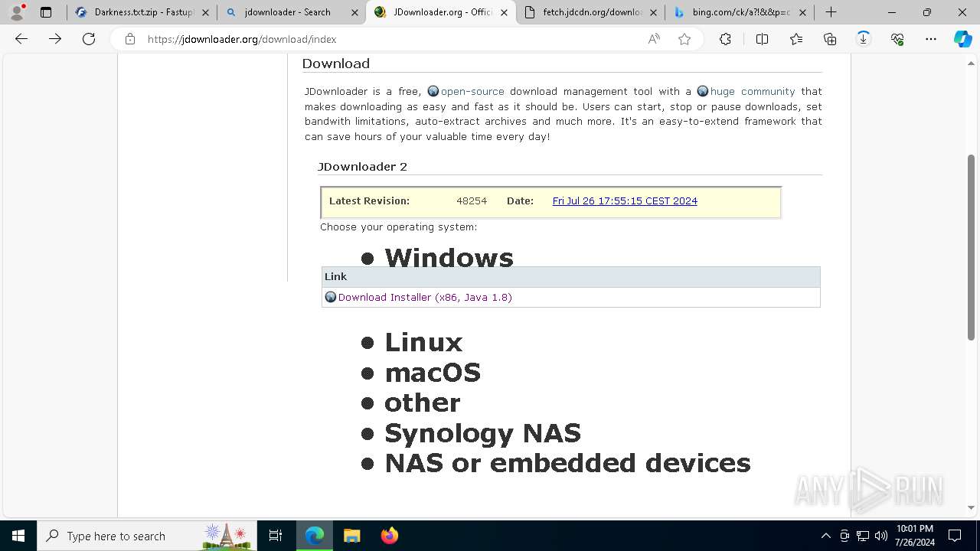Click globe icon beside Download Installer
The width and height of the screenshot is (980, 551).
tap(331, 297)
